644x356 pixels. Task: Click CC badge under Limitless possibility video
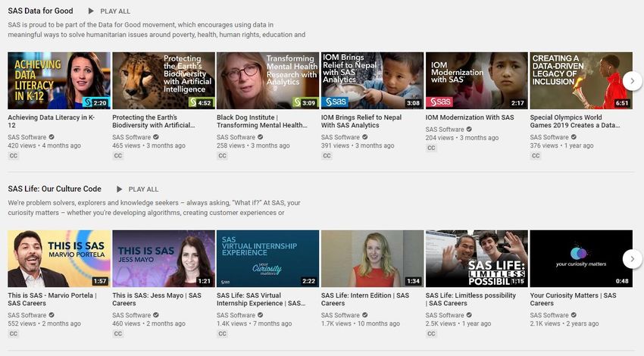431,334
